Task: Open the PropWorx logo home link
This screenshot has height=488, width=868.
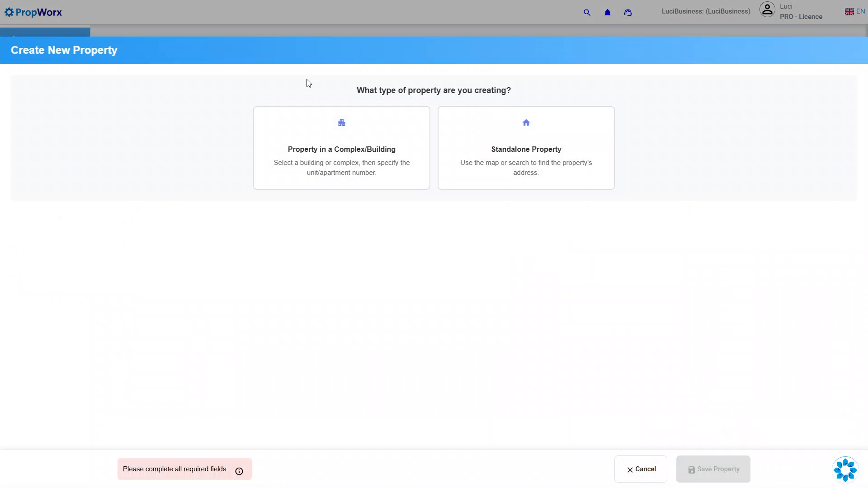Action: click(33, 12)
